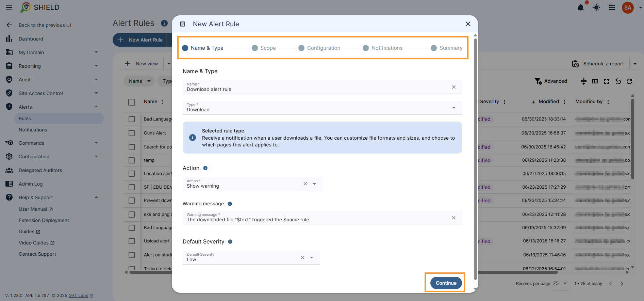644x301 pixels.
Task: Expand the Audit sidebar section
Action: pos(96,80)
